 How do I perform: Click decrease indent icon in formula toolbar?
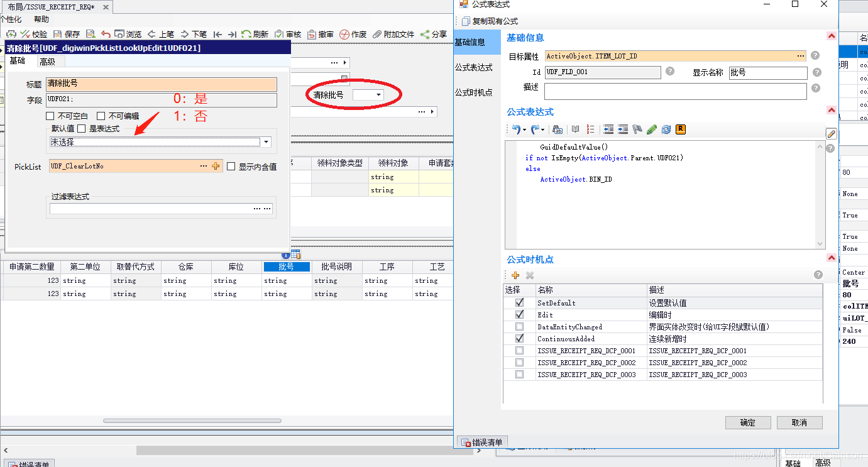tap(608, 129)
